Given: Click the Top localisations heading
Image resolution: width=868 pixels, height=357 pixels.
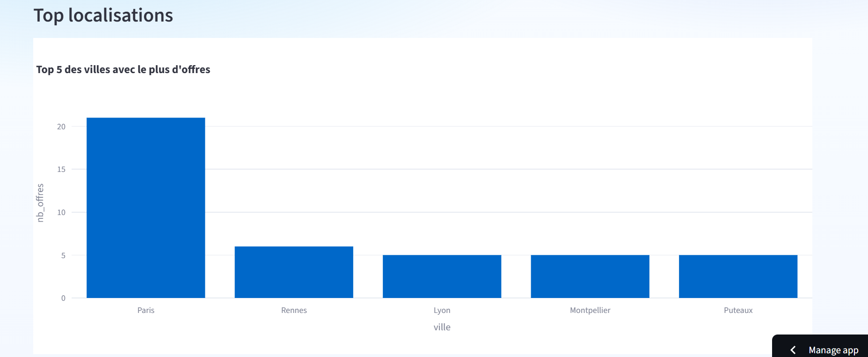Looking at the screenshot, I should point(103,15).
